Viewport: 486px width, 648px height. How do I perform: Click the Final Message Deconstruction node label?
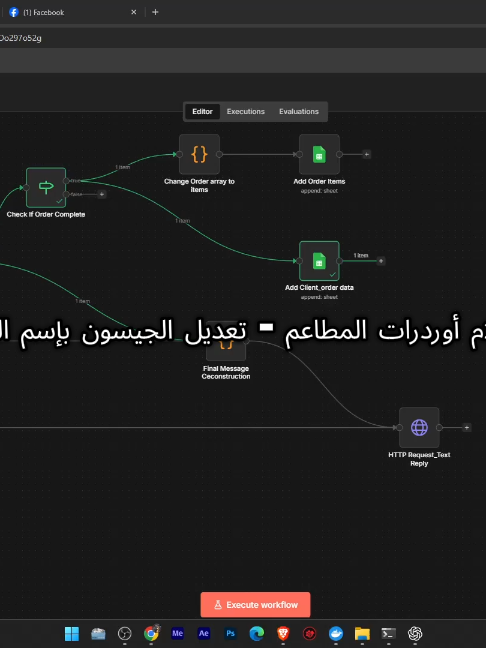(226, 372)
